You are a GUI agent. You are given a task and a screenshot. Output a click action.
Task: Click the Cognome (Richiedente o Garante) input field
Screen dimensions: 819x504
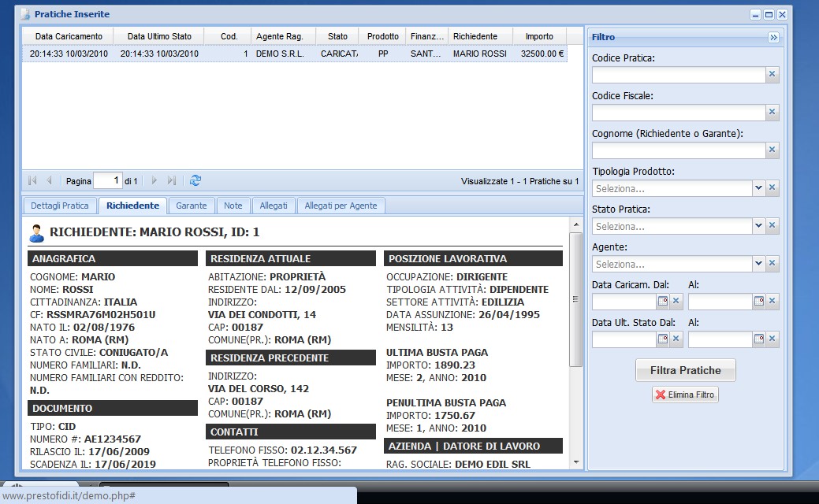coord(679,150)
